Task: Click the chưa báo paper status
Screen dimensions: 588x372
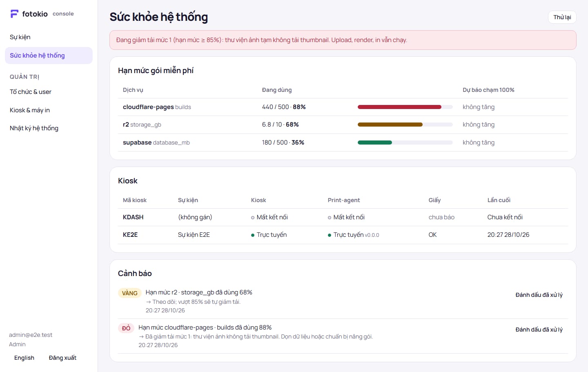Action: click(441, 217)
